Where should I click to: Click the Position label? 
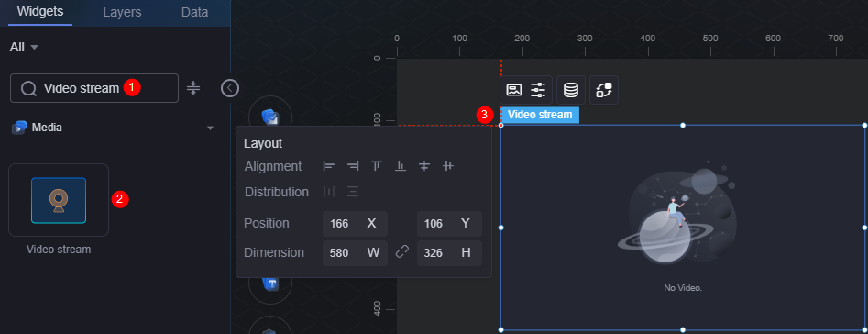click(267, 223)
